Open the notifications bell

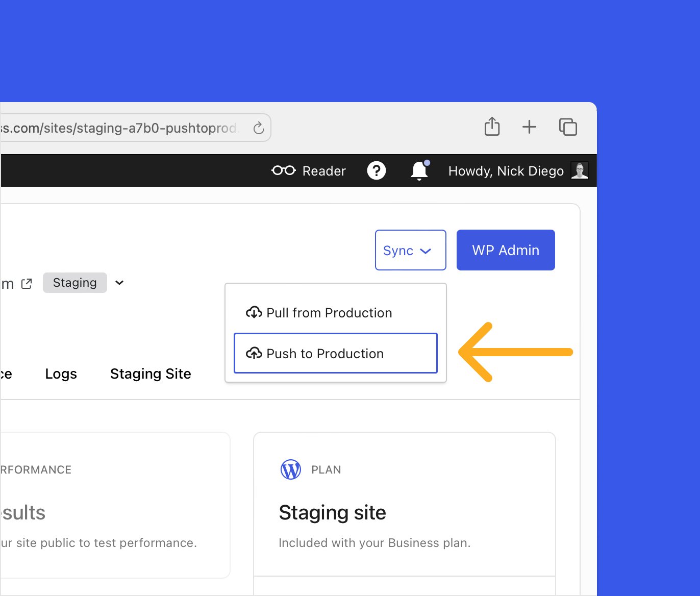pos(419,170)
